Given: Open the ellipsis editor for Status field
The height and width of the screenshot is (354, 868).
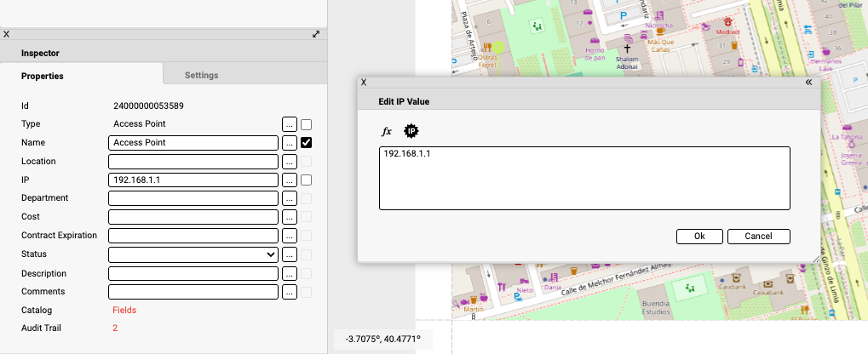Looking at the screenshot, I should point(290,254).
